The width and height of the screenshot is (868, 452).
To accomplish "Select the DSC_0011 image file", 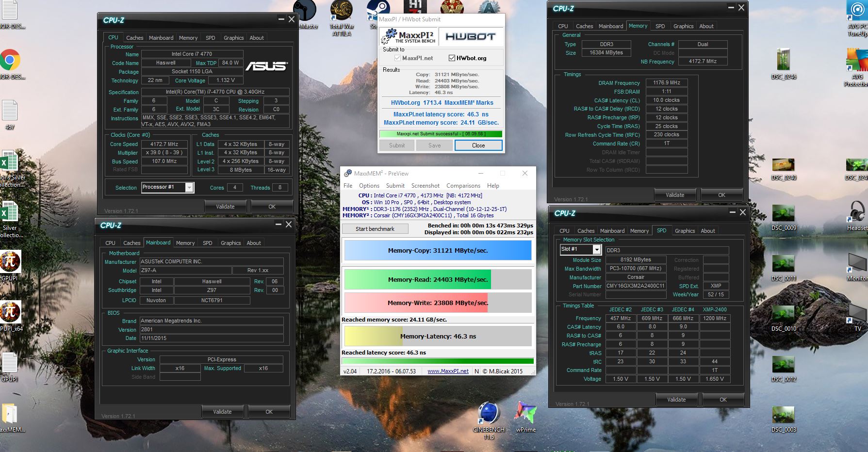I will click(784, 267).
